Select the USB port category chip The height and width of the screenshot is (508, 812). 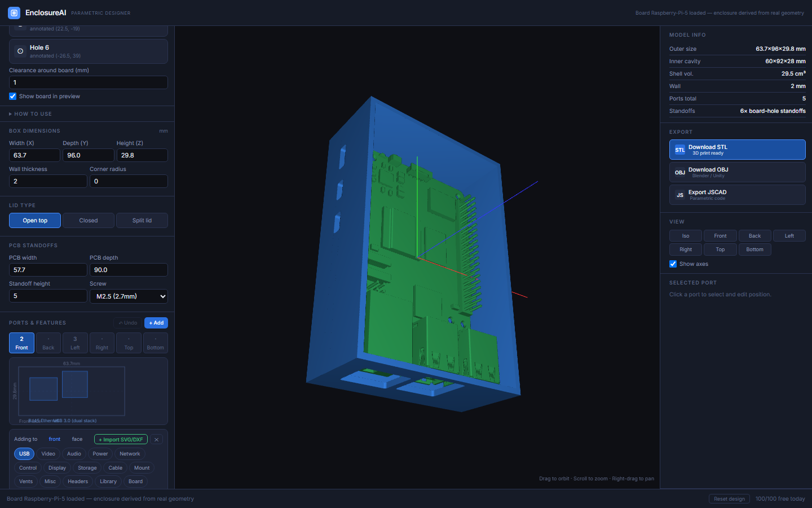(x=24, y=454)
